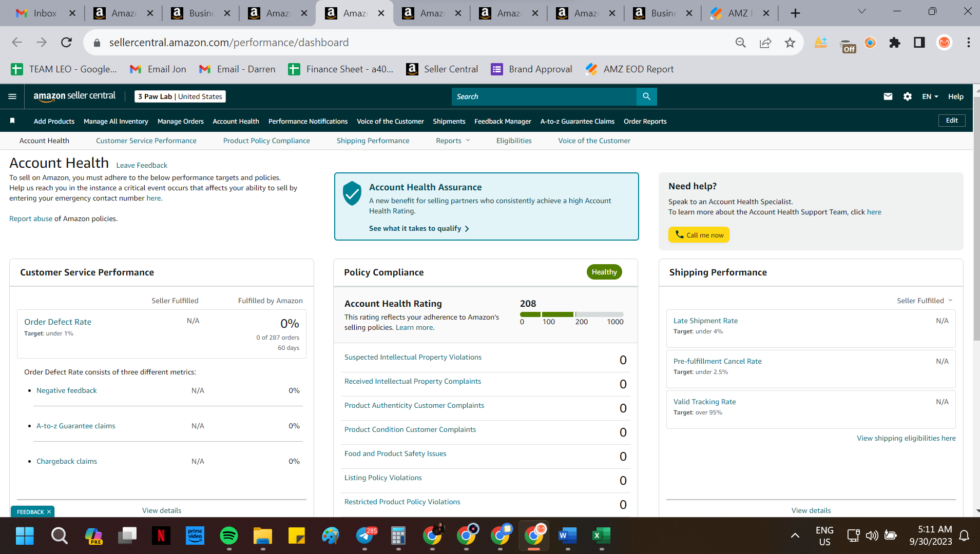Open the Order Defect Rate link
The image size is (980, 554).
pos(57,322)
